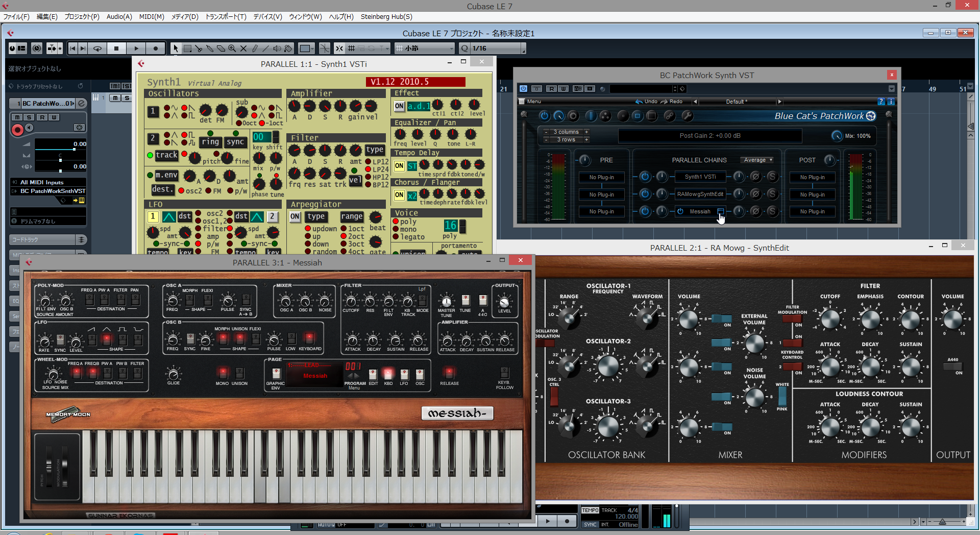Adjust the track volume slider in inspector
This screenshot has height=535, width=980.
click(60, 149)
